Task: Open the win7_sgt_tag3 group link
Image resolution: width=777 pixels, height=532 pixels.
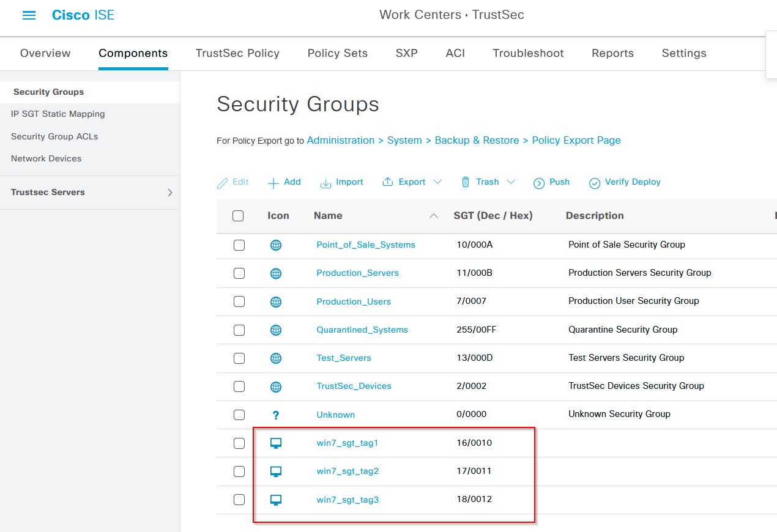Action: [x=348, y=500]
